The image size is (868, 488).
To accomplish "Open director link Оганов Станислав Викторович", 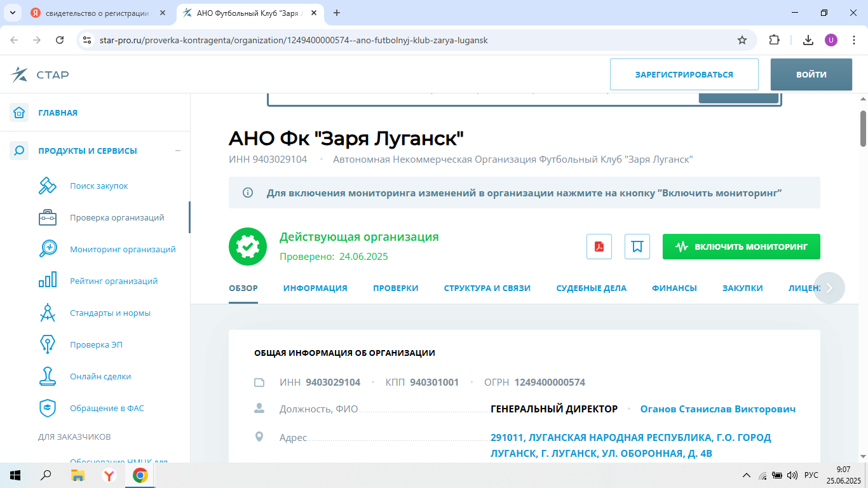I will pyautogui.click(x=718, y=409).
